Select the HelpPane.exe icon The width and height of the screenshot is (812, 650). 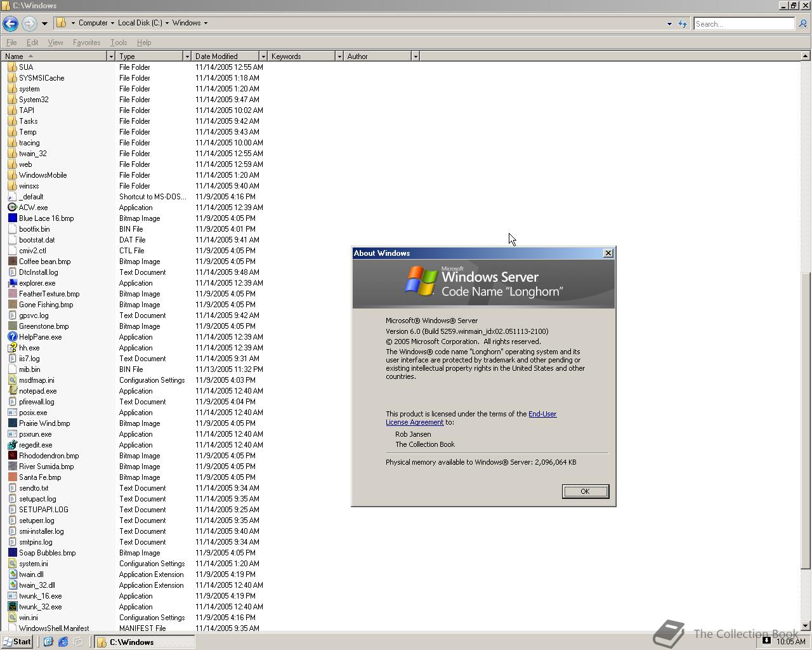pos(12,337)
